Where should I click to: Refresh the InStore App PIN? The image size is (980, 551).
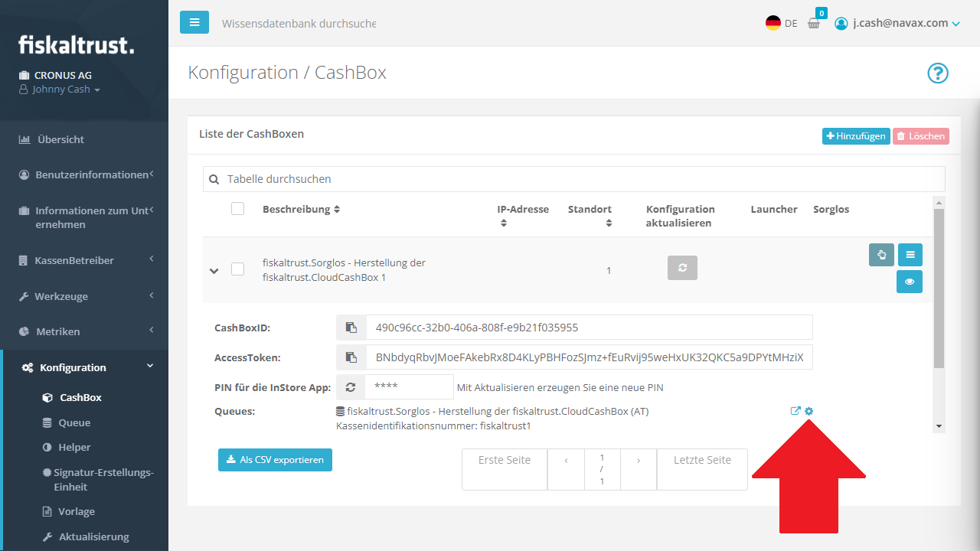click(x=351, y=387)
